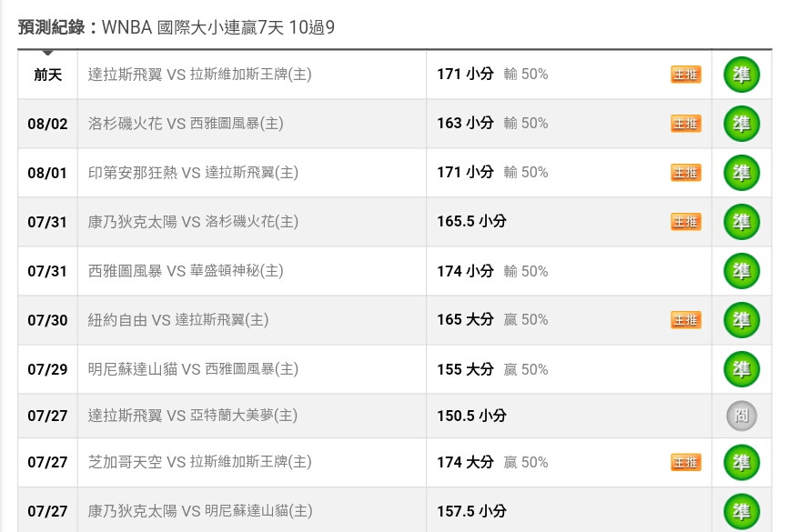Click green 準 icon for 165.5 小分 row
The image size is (788, 532).
(742, 222)
